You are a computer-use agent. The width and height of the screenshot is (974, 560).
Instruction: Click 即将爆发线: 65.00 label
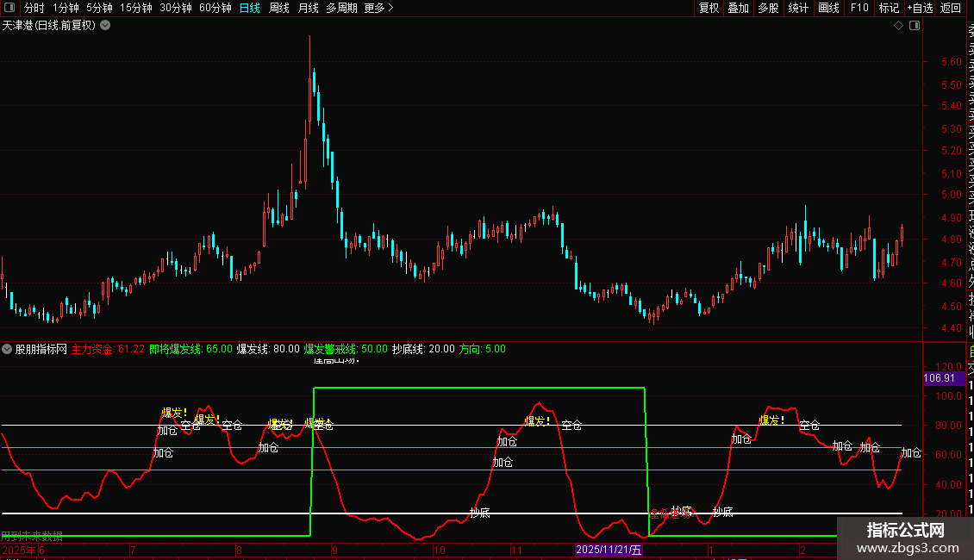[190, 349]
